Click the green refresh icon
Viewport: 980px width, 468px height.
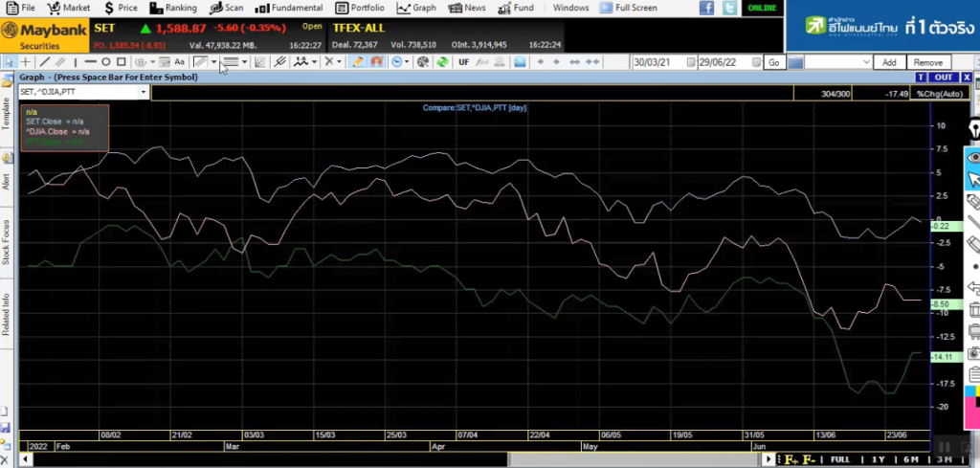[x=442, y=62]
